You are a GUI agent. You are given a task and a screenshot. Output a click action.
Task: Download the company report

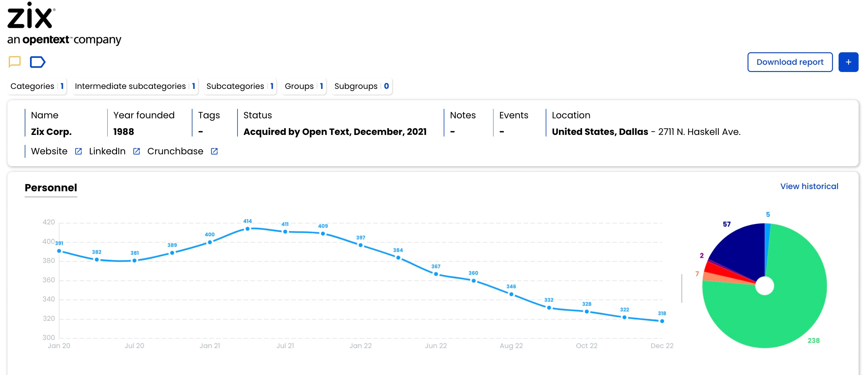789,62
